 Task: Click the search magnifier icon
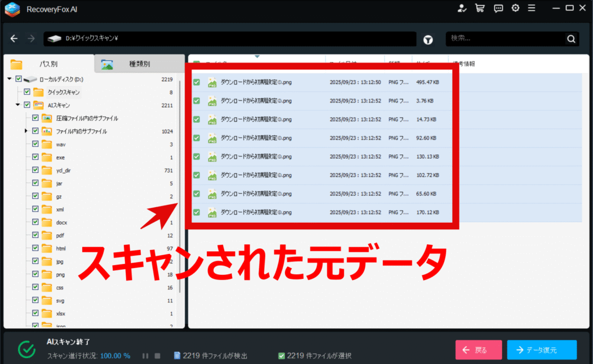571,39
